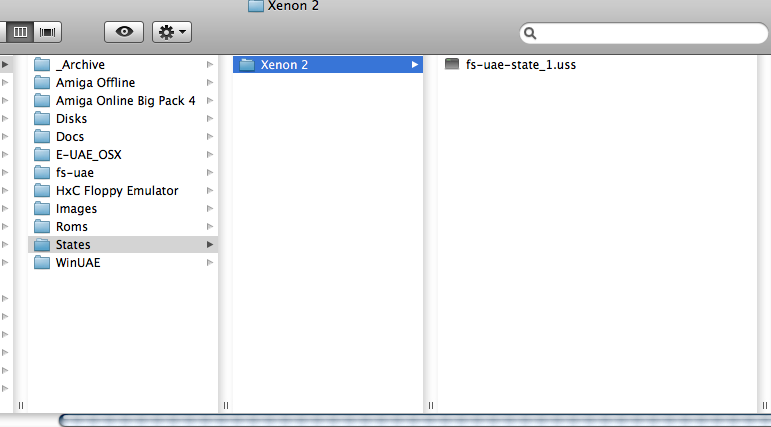
Task: Select the E-UAE_OSX folder icon
Action: pos(42,154)
